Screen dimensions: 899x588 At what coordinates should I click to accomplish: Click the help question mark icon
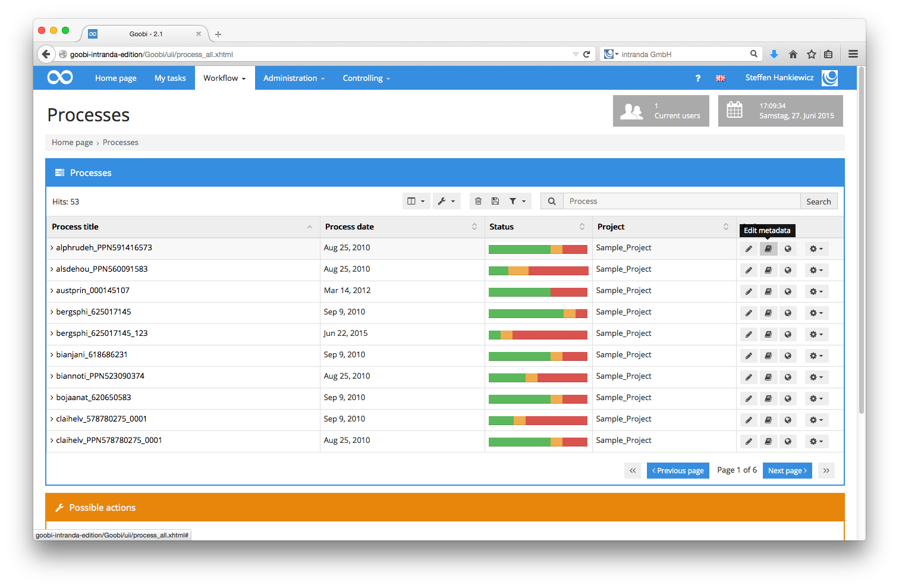pos(697,78)
